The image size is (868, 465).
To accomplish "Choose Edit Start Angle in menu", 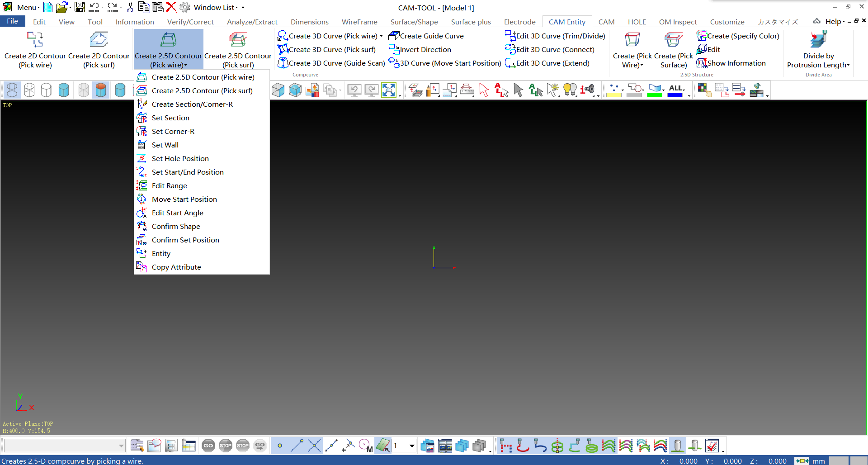I will [x=202, y=213].
